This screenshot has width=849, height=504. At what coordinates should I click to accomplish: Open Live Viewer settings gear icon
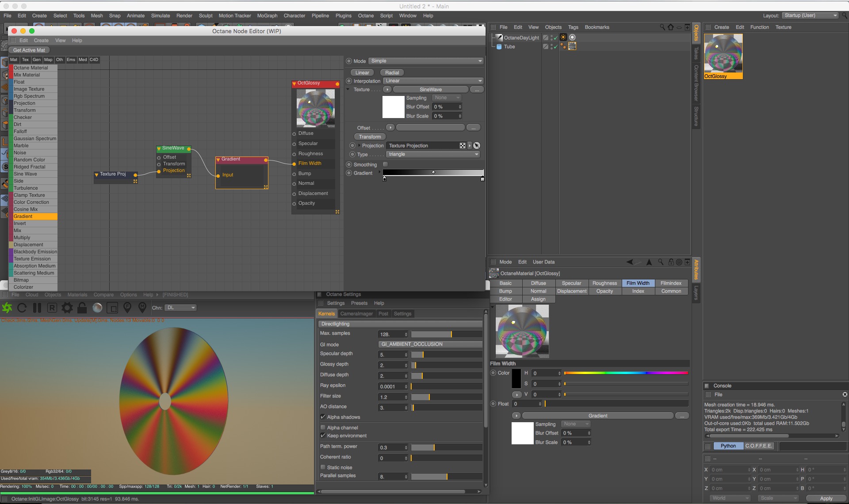click(67, 308)
